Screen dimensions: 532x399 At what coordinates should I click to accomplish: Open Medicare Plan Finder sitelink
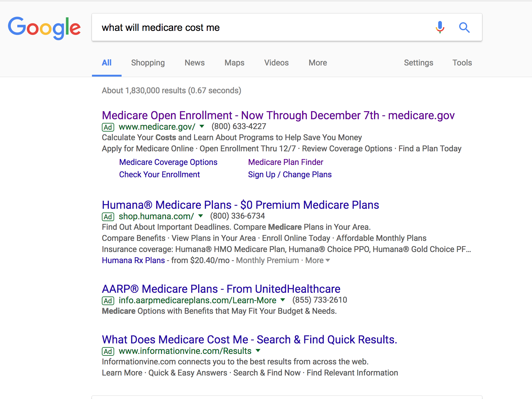286,162
